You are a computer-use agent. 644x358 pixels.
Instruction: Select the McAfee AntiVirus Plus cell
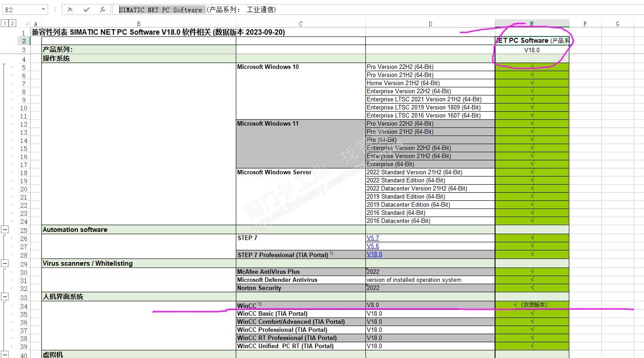pos(301,272)
